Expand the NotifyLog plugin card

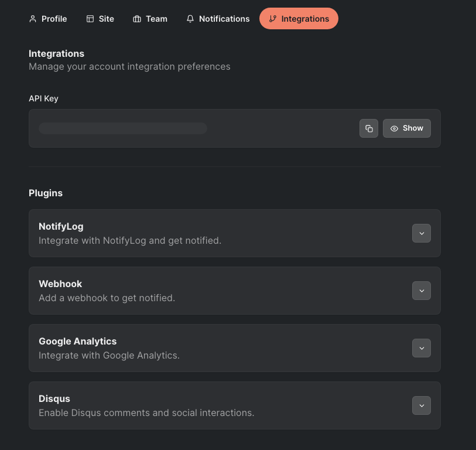422,233
